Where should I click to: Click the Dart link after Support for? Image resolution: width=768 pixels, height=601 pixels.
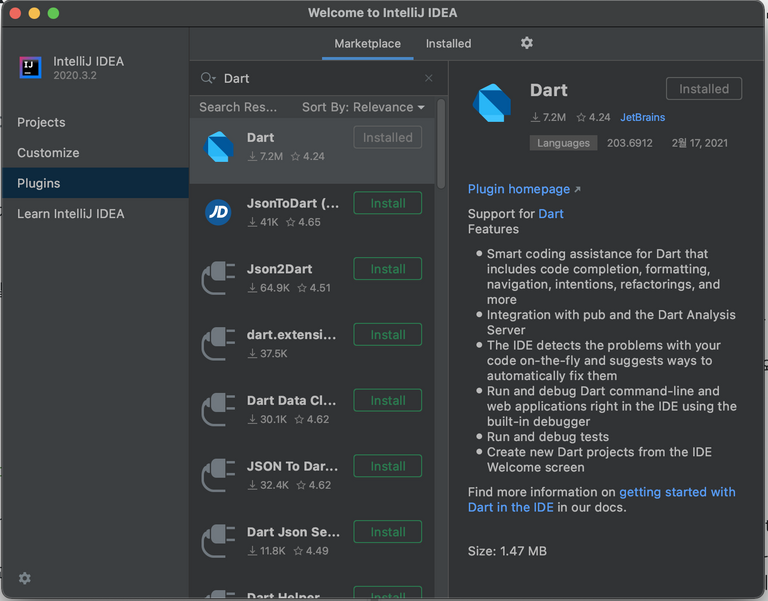[551, 214]
